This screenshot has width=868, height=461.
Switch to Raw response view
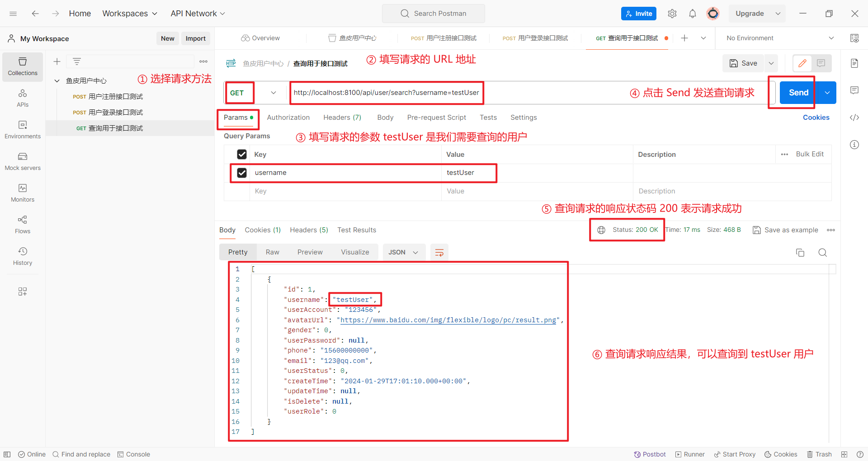[272, 252]
